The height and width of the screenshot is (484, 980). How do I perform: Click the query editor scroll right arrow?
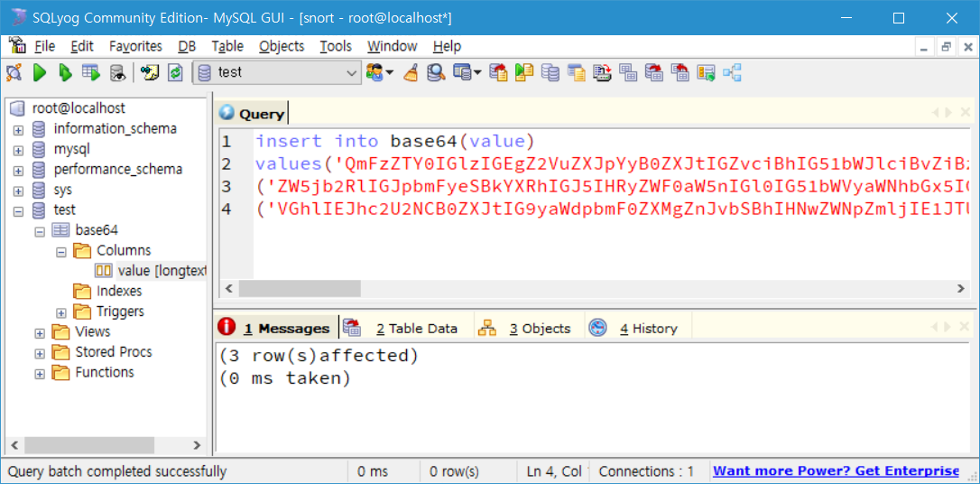(961, 288)
